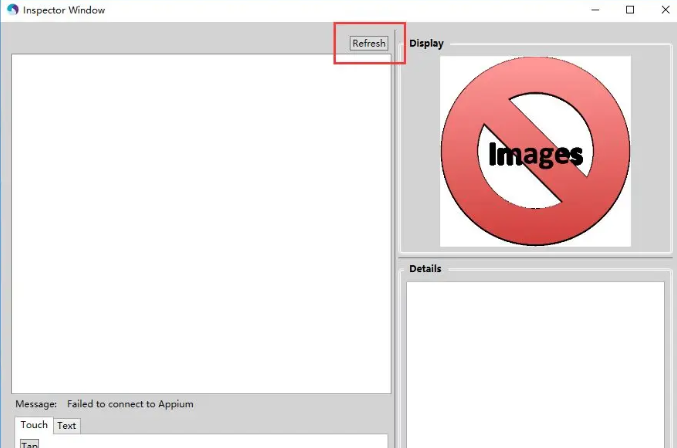Click the no-images placeholder in Display
The image size is (677, 448).
pos(535,151)
